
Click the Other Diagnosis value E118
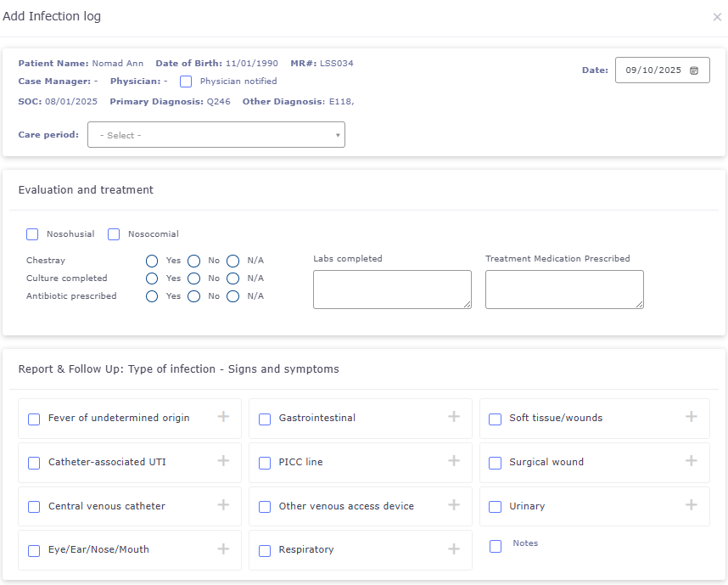[x=340, y=101]
